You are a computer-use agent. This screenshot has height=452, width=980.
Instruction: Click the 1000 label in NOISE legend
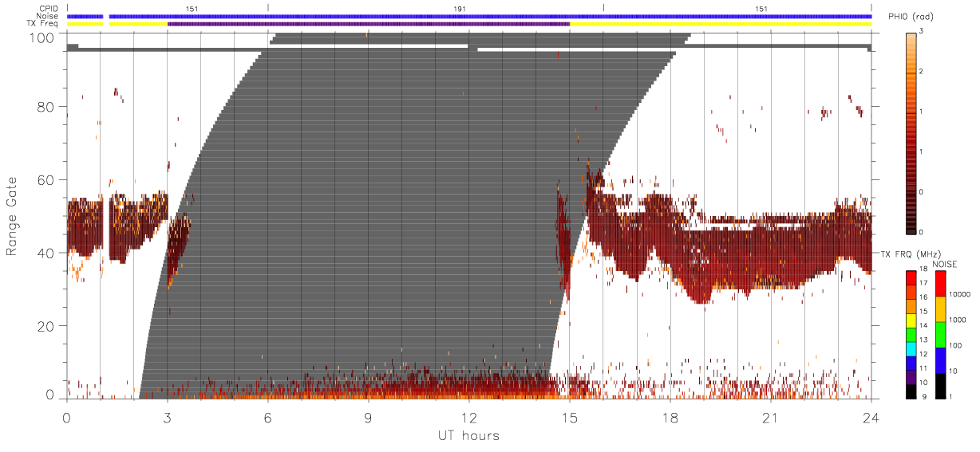(957, 320)
